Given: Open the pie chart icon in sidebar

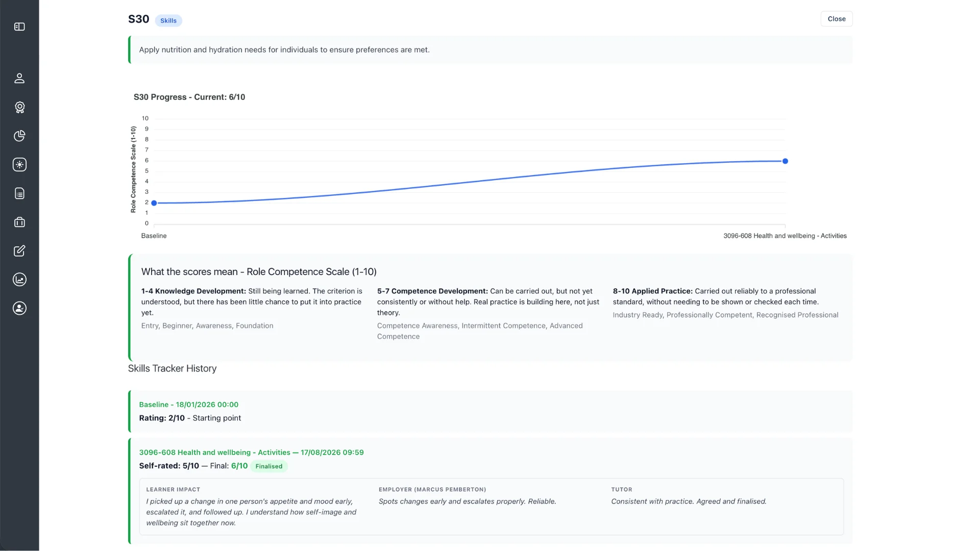Looking at the screenshot, I should (19, 136).
